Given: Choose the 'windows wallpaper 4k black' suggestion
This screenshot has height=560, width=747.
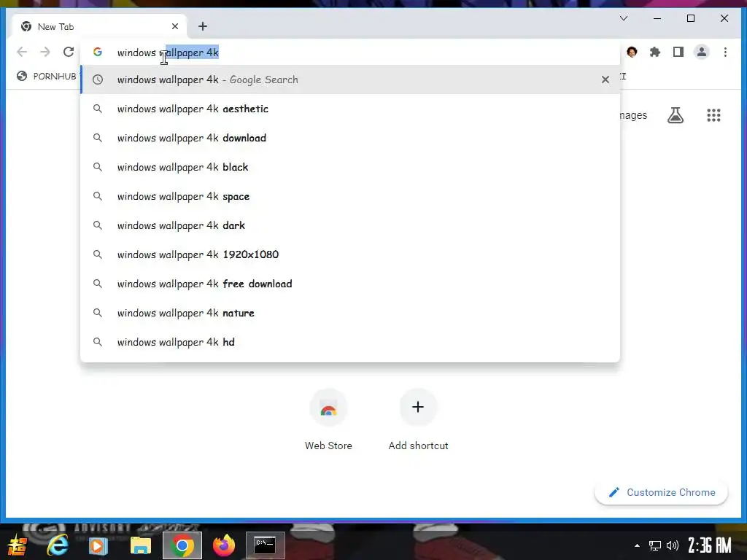Looking at the screenshot, I should tap(350, 167).
